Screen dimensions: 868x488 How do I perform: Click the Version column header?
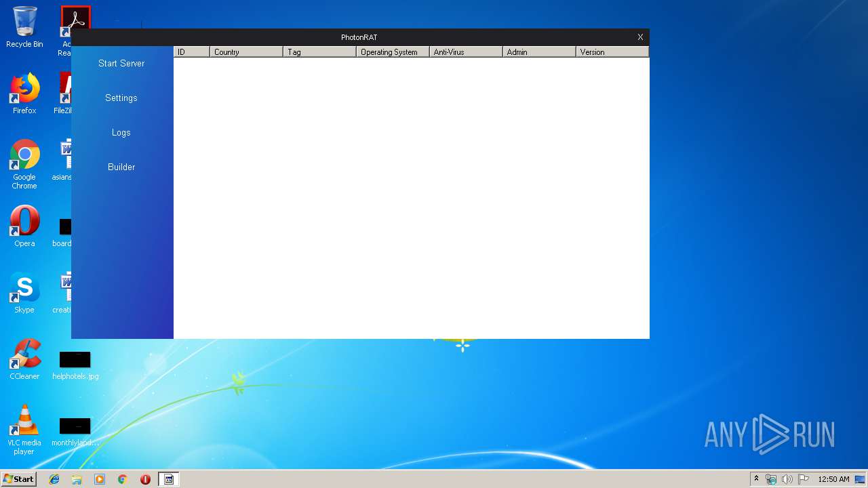(x=612, y=52)
